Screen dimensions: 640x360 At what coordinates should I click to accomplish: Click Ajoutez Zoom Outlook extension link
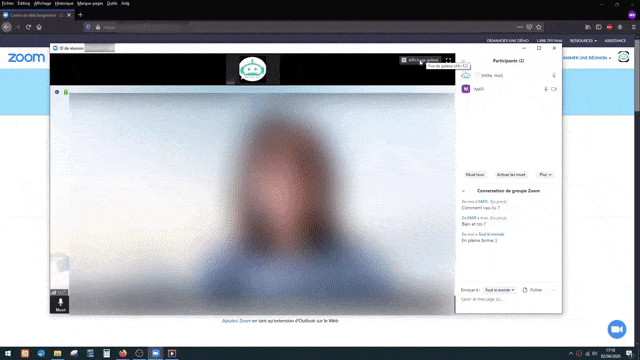click(x=236, y=321)
